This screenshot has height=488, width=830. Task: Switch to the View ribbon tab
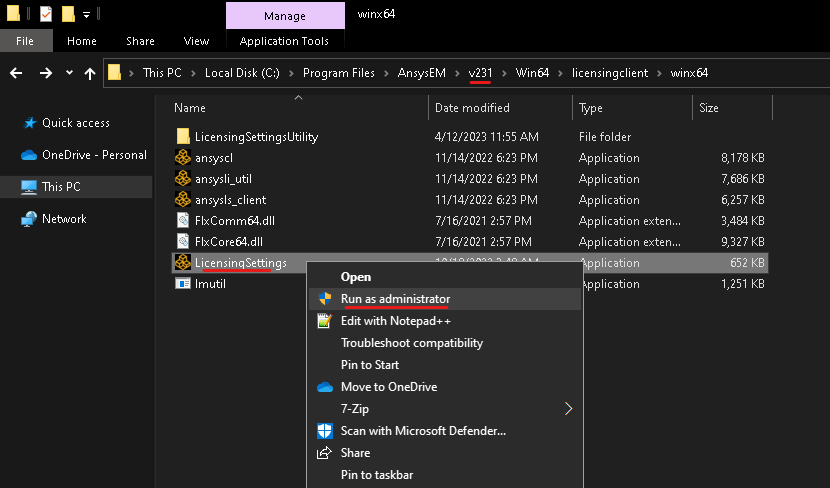click(196, 41)
